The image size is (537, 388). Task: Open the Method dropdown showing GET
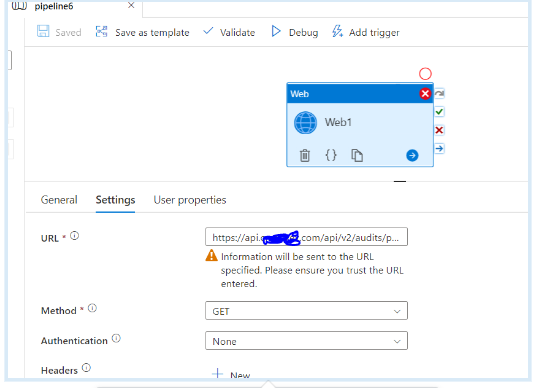click(306, 311)
